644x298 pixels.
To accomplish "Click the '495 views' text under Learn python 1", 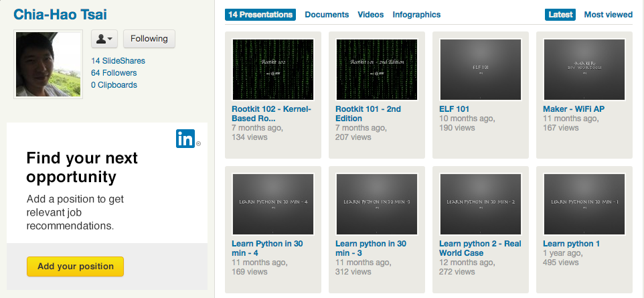I will (x=561, y=263).
